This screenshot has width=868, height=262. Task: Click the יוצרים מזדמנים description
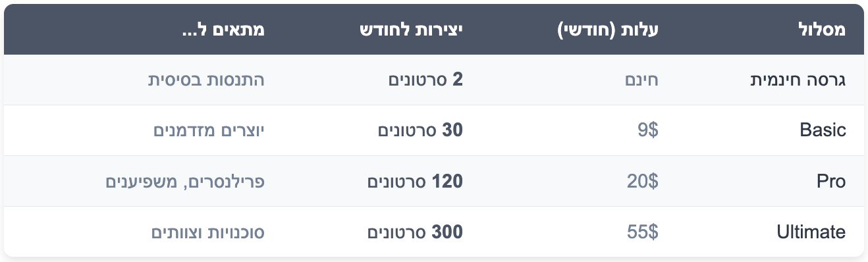[209, 130]
